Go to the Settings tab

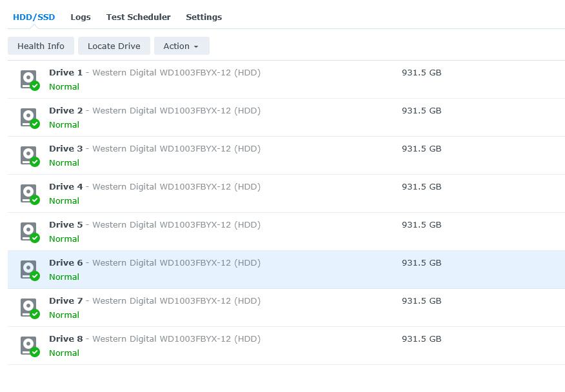pos(204,17)
